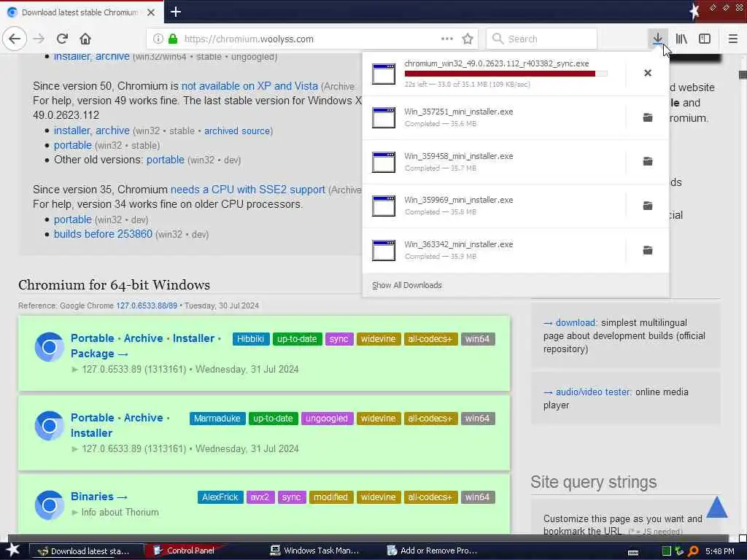Expand Marmaduke version 127.0.6533.89 details triangle

[x=75, y=449]
